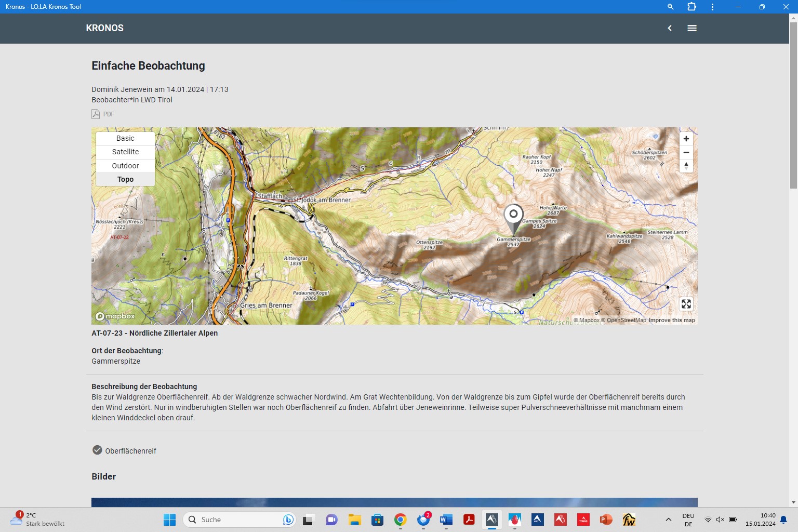Toggle fullscreen map view
This screenshot has width=798, height=532.
click(686, 304)
